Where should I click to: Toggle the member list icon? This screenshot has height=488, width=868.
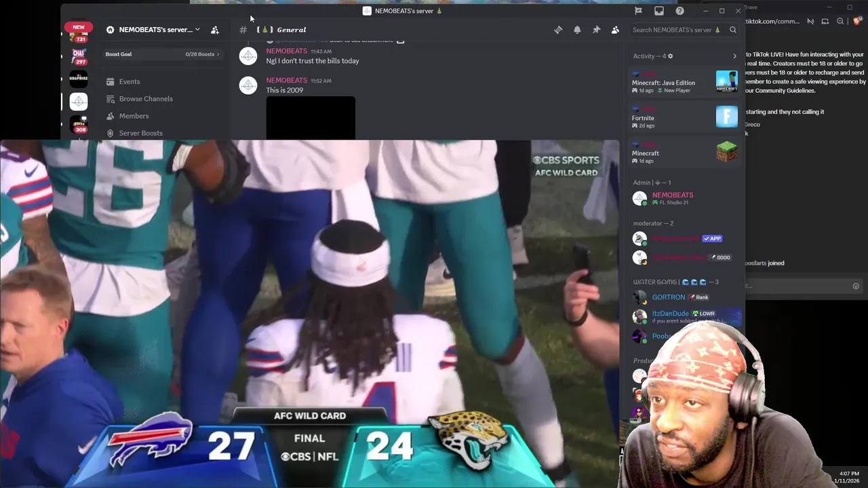click(x=615, y=30)
